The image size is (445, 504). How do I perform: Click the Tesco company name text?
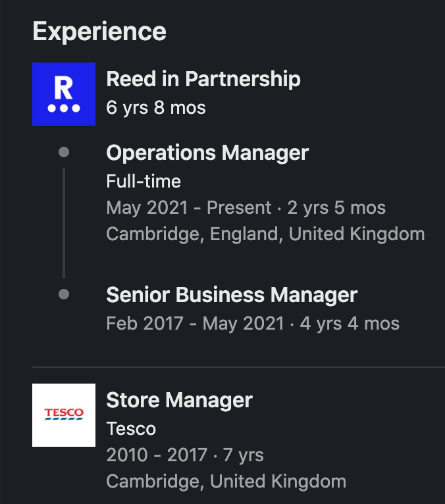(x=131, y=429)
